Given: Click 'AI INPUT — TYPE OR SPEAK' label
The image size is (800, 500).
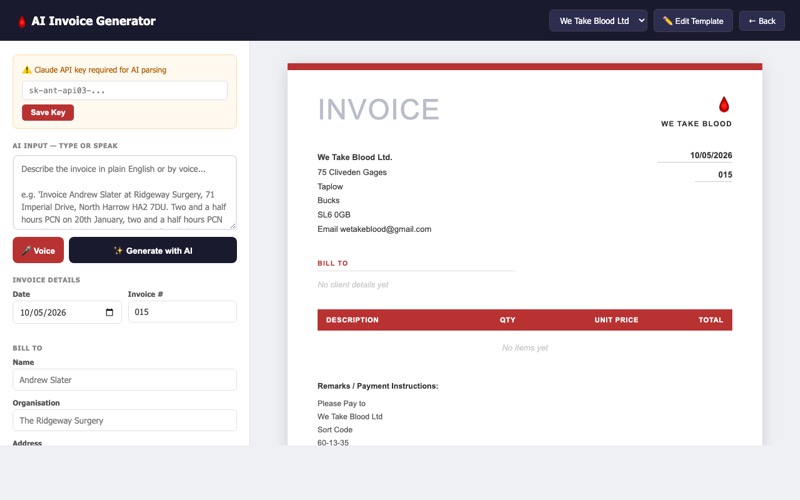Looking at the screenshot, I should (65, 145).
